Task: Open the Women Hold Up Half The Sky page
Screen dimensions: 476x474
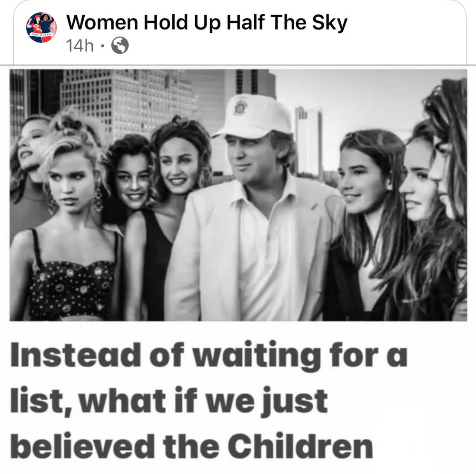Action: (x=207, y=22)
